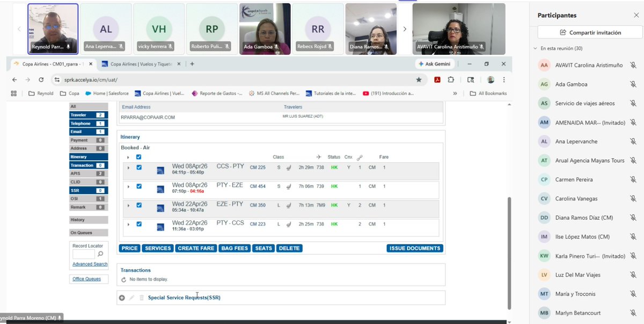
Task: Click the add SSR plus icon
Action: click(122, 298)
